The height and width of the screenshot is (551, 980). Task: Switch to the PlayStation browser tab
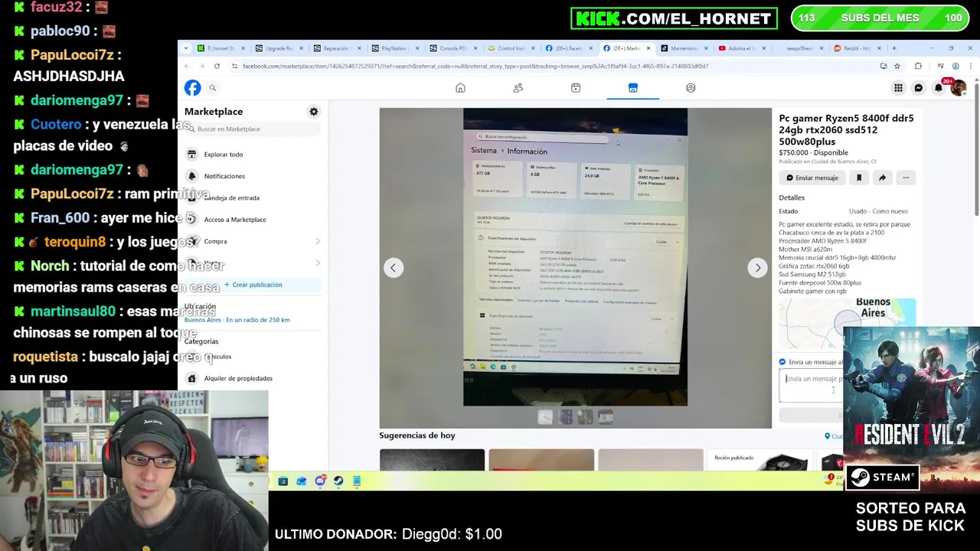point(394,48)
